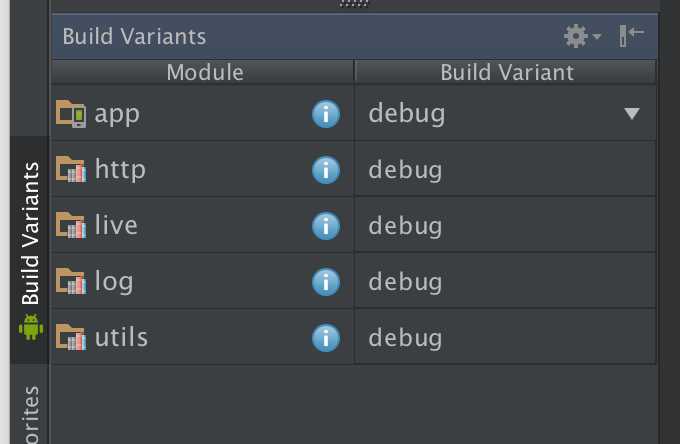680x444 pixels.
Task: Hide the Build Variants panel with the collapse icon
Action: click(631, 36)
